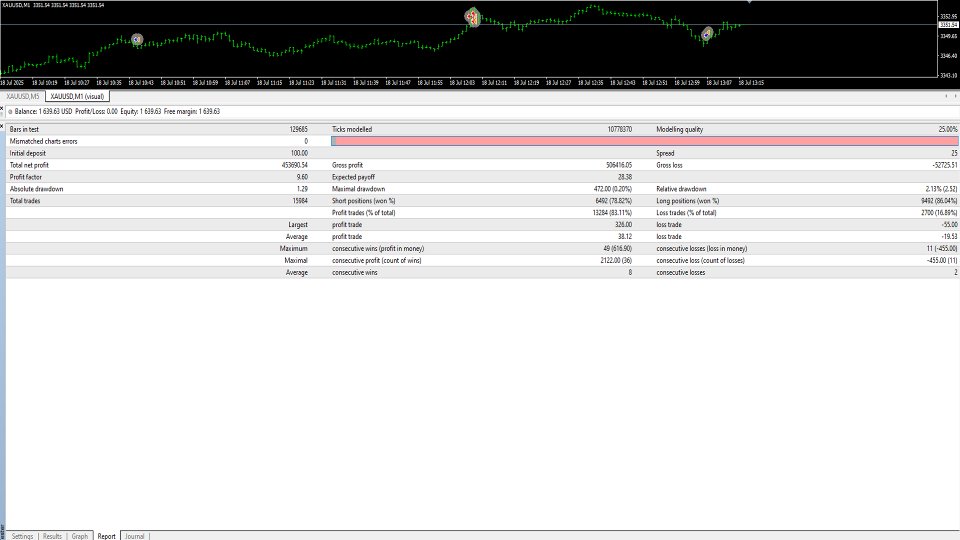Click the current price label 3351.54

point(948,24)
